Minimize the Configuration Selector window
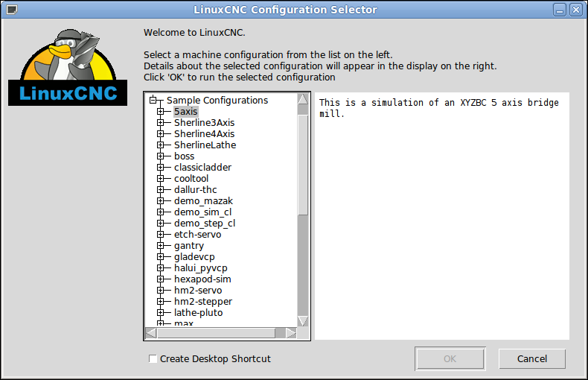The image size is (588, 380). point(560,10)
